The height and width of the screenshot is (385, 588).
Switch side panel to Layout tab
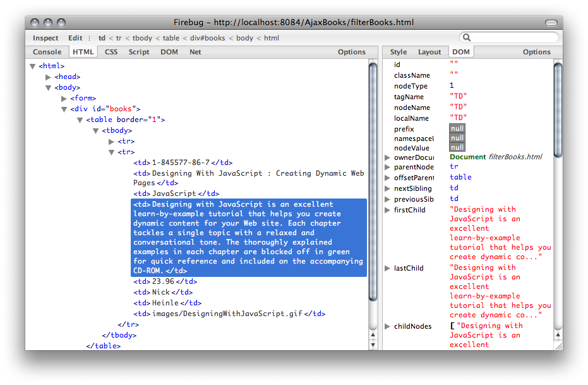pyautogui.click(x=429, y=52)
